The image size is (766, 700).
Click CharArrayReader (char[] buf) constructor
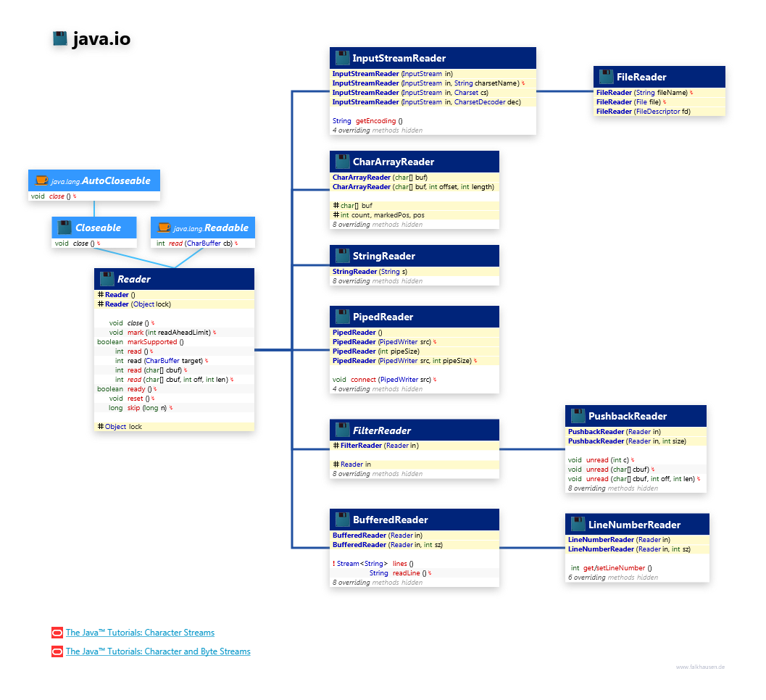380,178
